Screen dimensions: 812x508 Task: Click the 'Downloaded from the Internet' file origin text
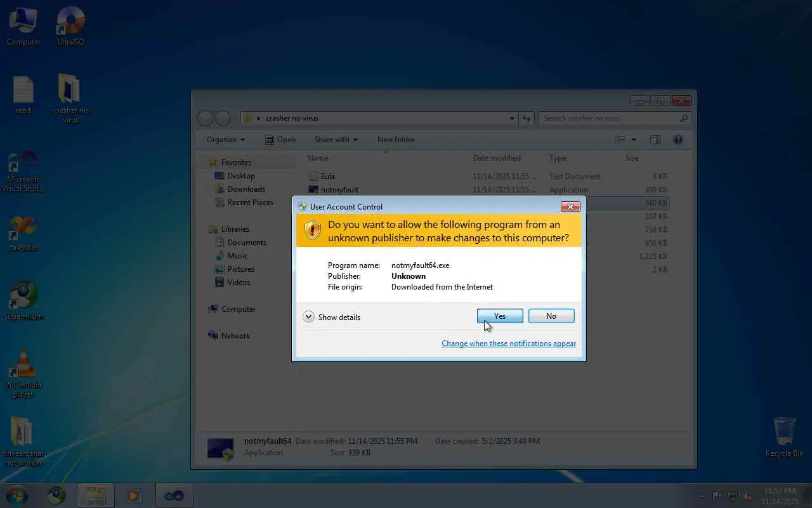click(442, 287)
